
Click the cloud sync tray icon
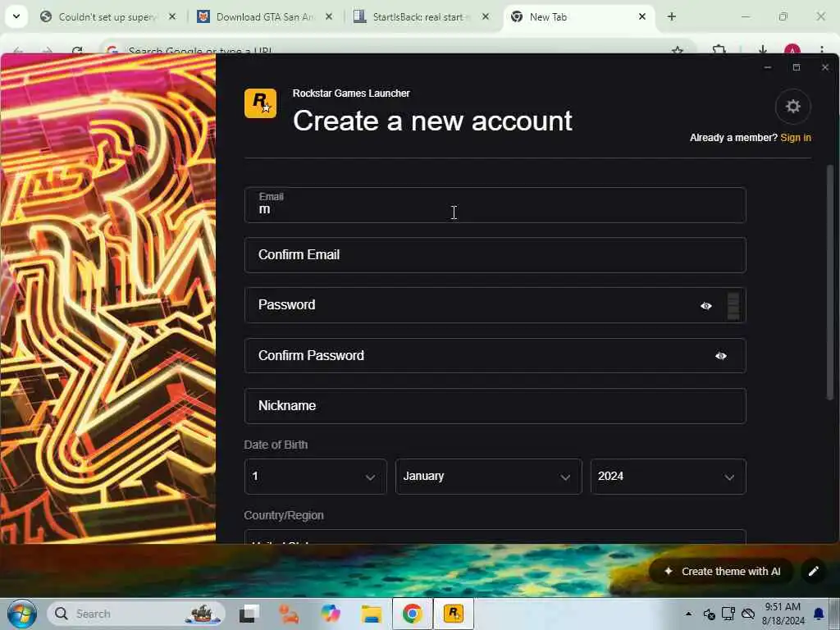tap(748, 614)
